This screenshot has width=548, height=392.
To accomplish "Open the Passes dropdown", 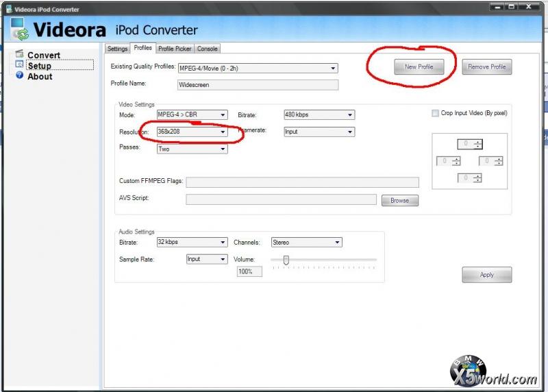I will (192, 149).
